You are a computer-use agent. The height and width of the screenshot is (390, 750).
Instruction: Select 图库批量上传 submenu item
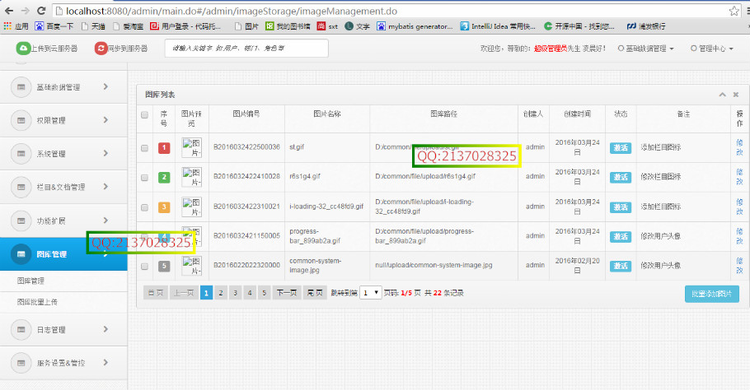point(37,302)
